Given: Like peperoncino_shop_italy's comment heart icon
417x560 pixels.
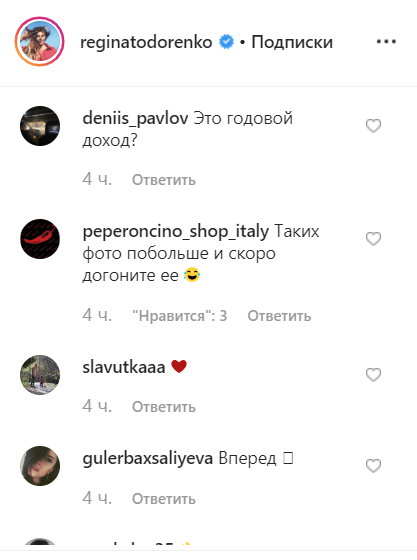Looking at the screenshot, I should 373,239.
